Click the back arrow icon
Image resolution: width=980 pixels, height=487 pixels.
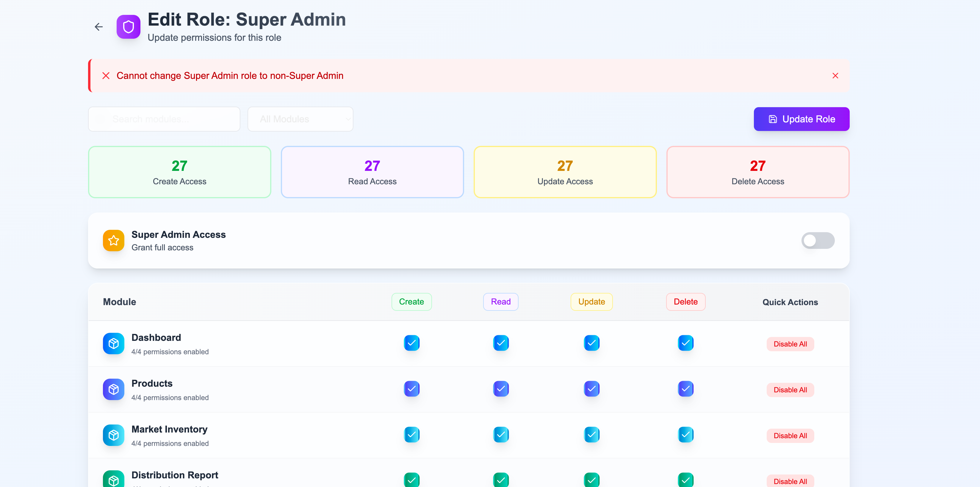click(98, 27)
